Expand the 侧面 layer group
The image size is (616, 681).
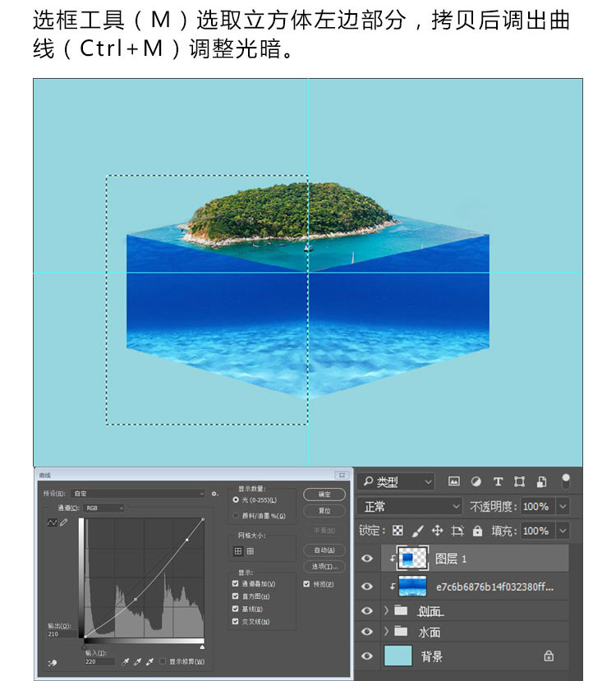(x=386, y=610)
